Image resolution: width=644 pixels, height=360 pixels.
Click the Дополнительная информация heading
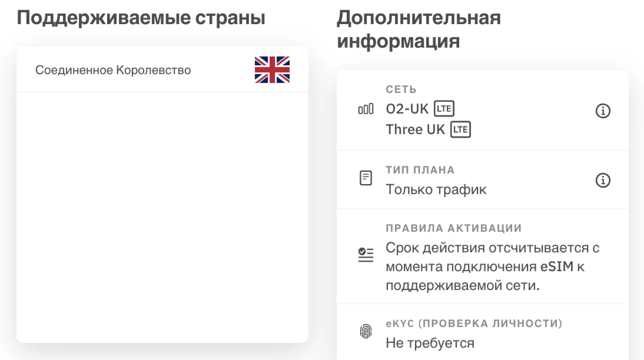point(419,29)
